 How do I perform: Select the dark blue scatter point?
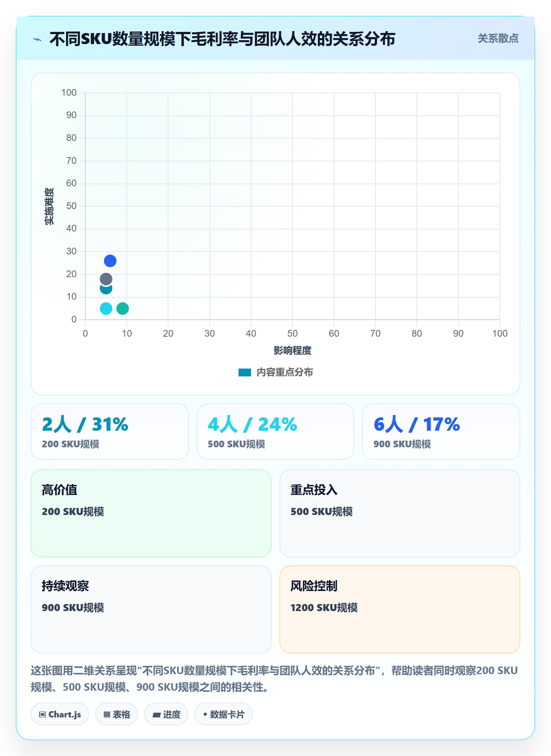point(110,261)
